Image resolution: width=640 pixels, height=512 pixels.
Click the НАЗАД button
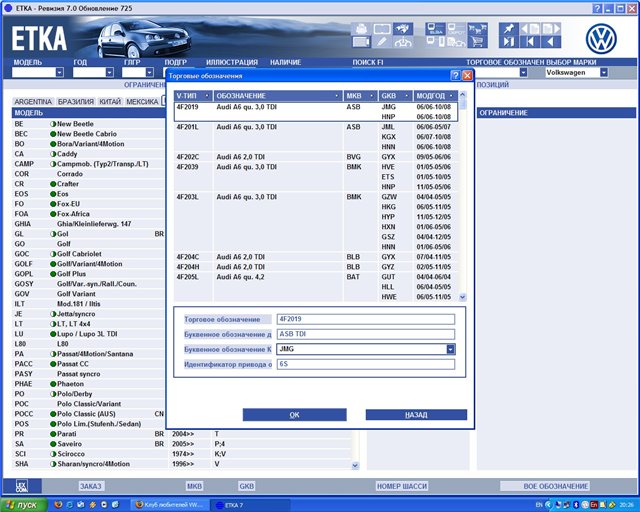[x=416, y=415]
